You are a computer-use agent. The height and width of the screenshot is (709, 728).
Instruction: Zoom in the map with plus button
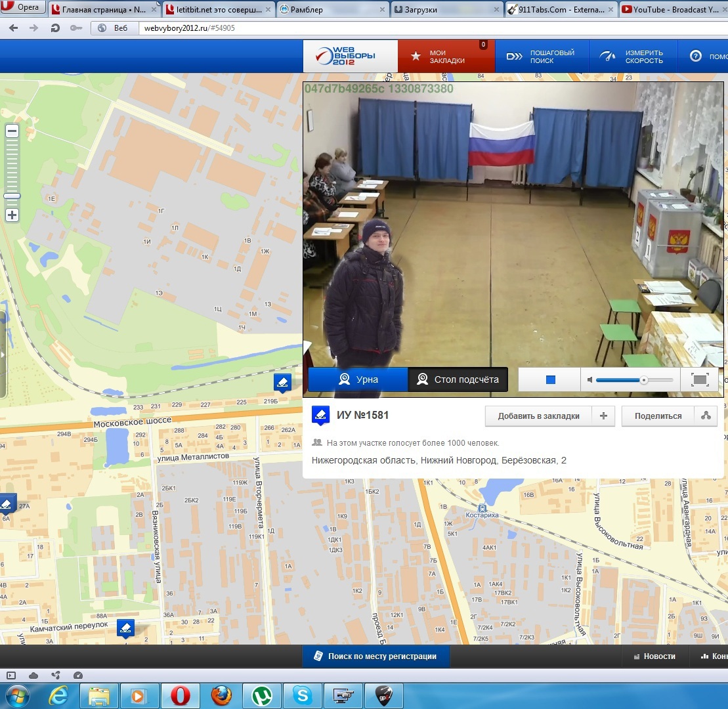pyautogui.click(x=12, y=215)
